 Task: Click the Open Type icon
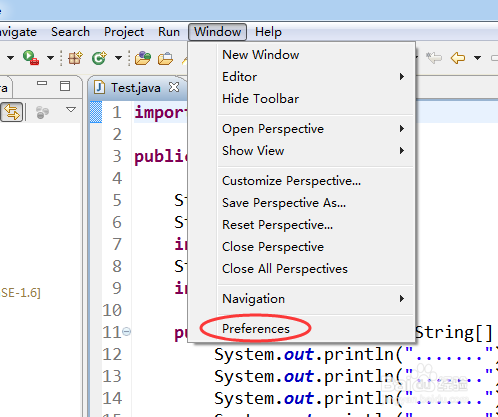tap(143, 58)
